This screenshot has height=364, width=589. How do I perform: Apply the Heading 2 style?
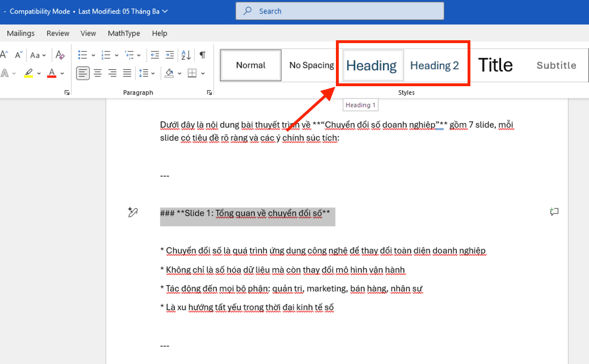coord(434,65)
